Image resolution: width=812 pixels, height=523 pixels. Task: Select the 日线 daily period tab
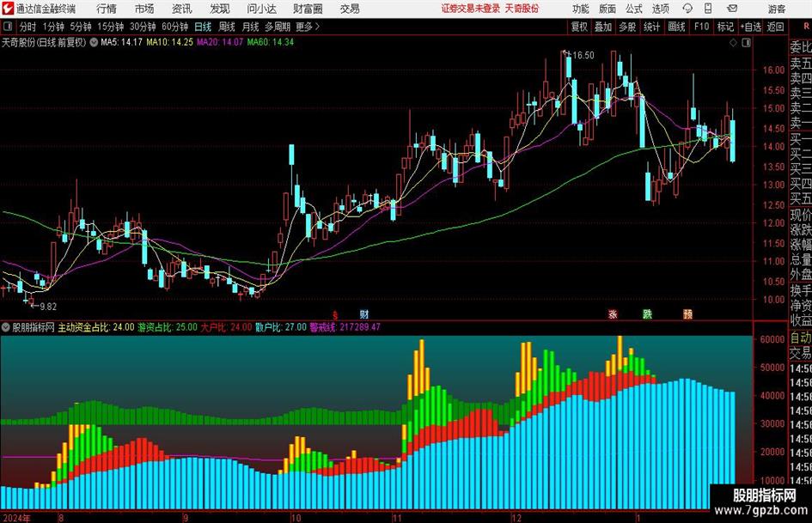(203, 27)
